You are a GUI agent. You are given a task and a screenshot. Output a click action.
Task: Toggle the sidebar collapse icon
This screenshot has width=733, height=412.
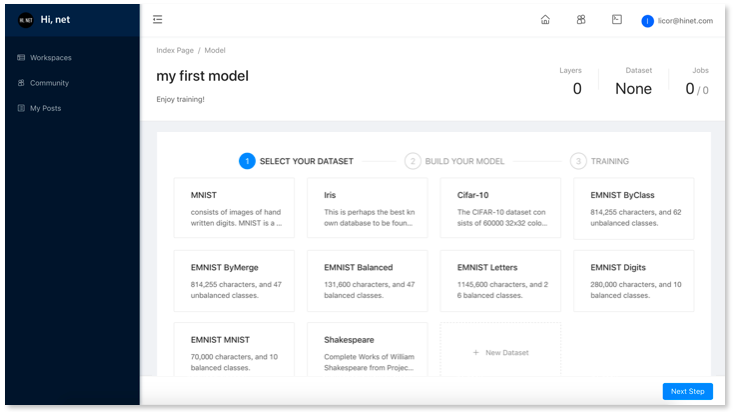click(x=158, y=20)
